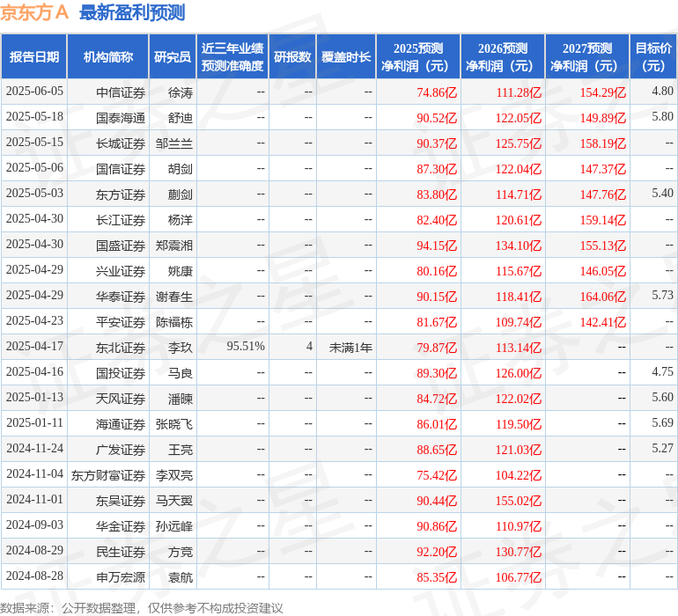Click the 5.73 target price

[662, 296]
